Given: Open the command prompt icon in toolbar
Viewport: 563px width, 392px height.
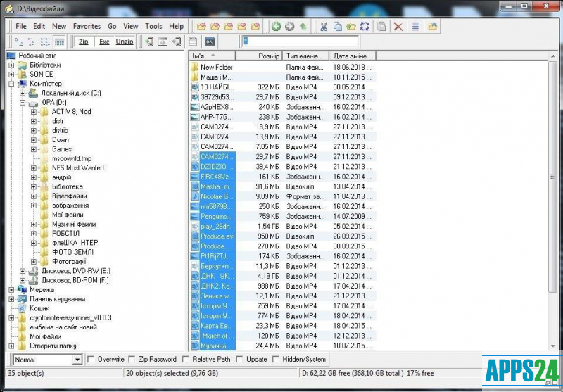Looking at the screenshot, I should [x=210, y=42].
